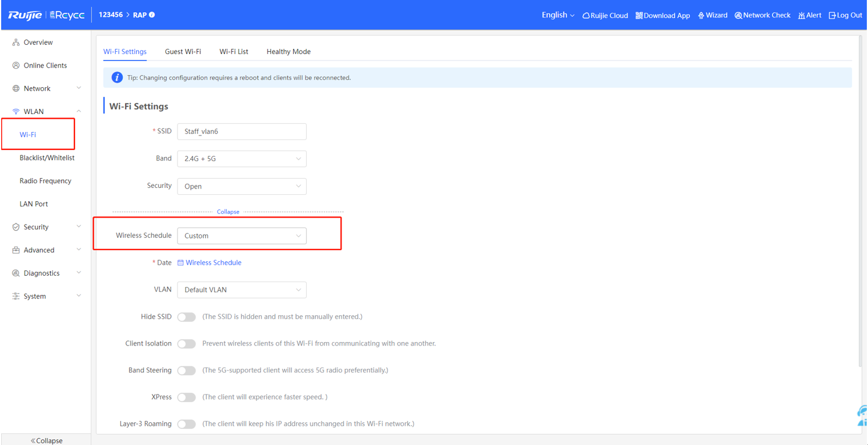Click the Collapse link under Security
This screenshot has width=868, height=445.
(228, 212)
